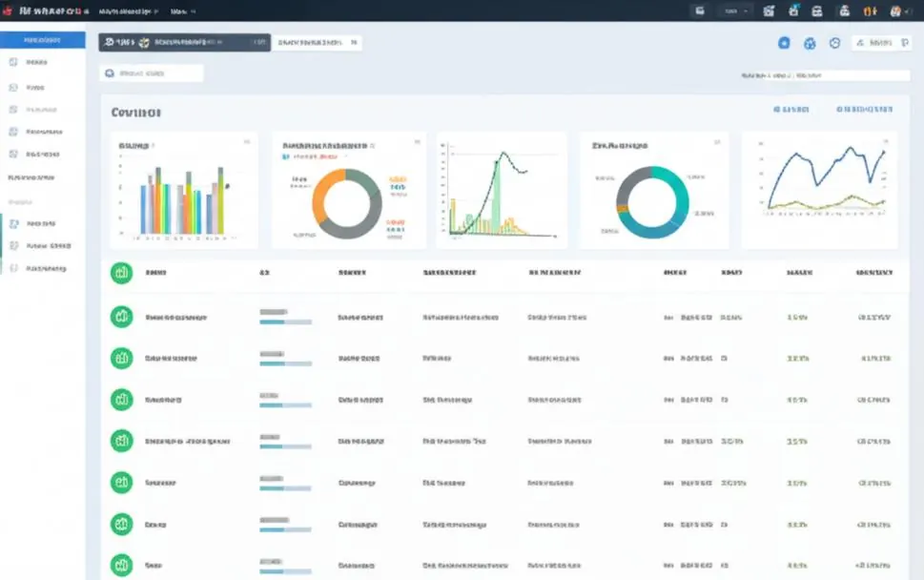Image resolution: width=924 pixels, height=580 pixels.
Task: Click the globe icon beside the blue circle
Action: tap(810, 43)
